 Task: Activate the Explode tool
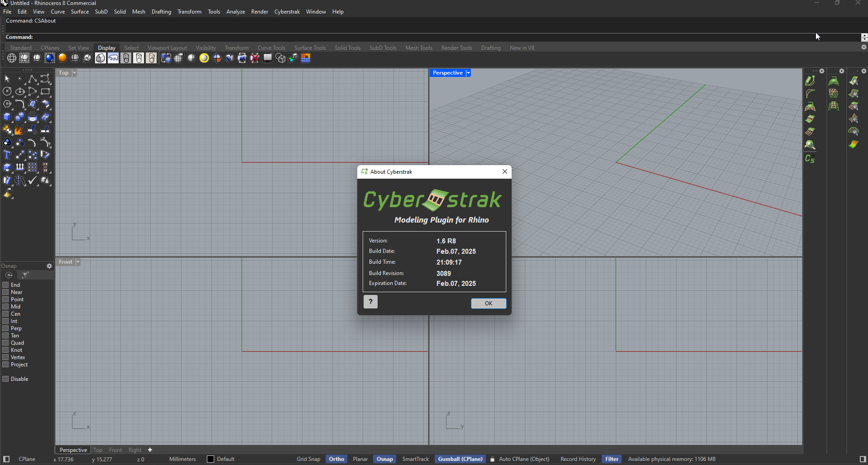pyautogui.click(x=20, y=130)
